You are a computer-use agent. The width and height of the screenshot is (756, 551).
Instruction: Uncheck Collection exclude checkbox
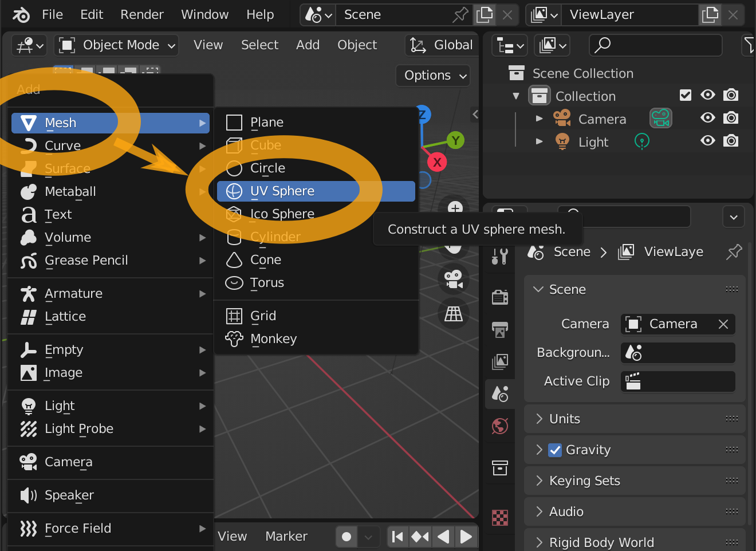point(686,95)
